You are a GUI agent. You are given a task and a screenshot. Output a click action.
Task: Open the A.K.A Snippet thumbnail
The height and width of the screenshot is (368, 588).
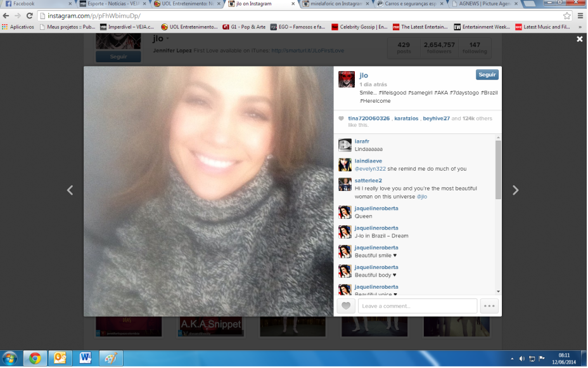211,326
